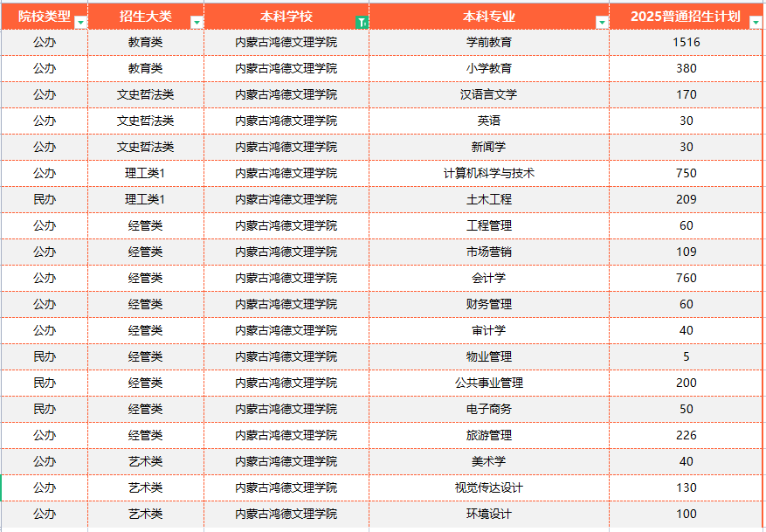Click 理工类1 in the 计算机科学与技术 row

pos(145,174)
